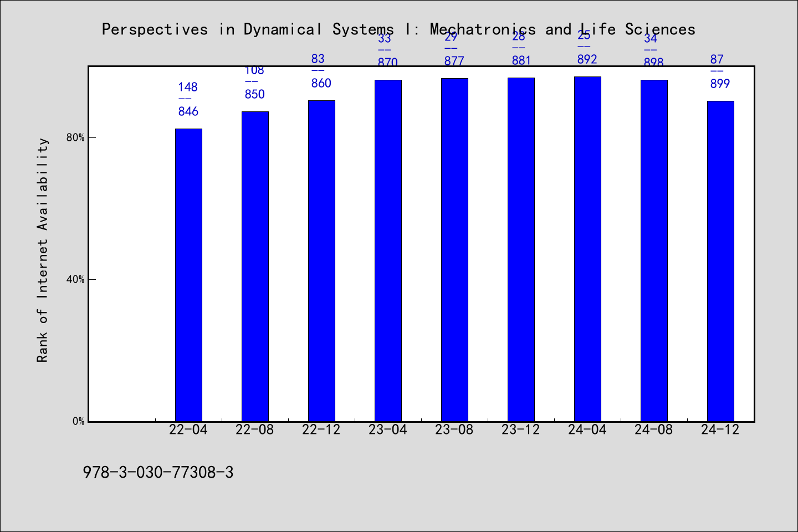The image size is (798, 532).
Task: Click the 898 value label
Action: click(x=654, y=62)
